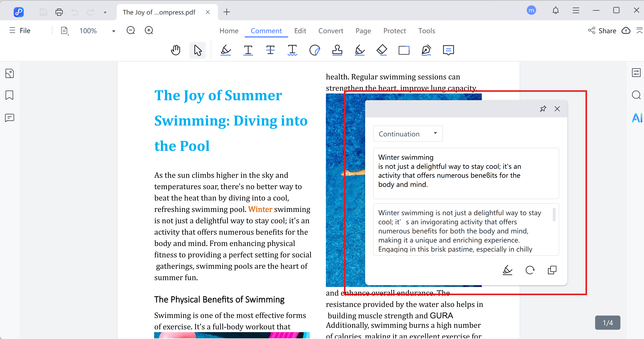Open the Bookmarks sidebar panel
Image resolution: width=644 pixels, height=339 pixels.
click(x=9, y=95)
